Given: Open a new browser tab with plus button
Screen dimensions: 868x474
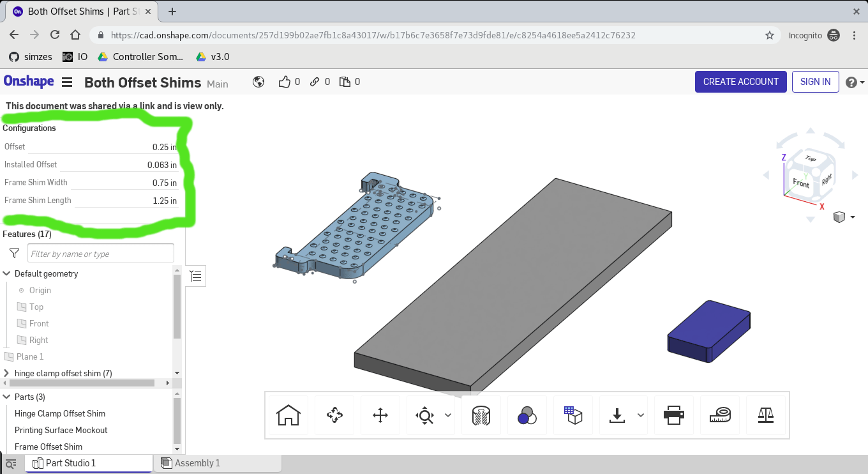Looking at the screenshot, I should (x=172, y=11).
